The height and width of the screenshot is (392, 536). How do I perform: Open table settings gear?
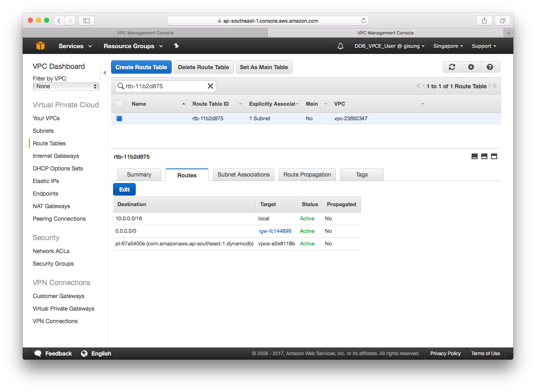(x=471, y=67)
